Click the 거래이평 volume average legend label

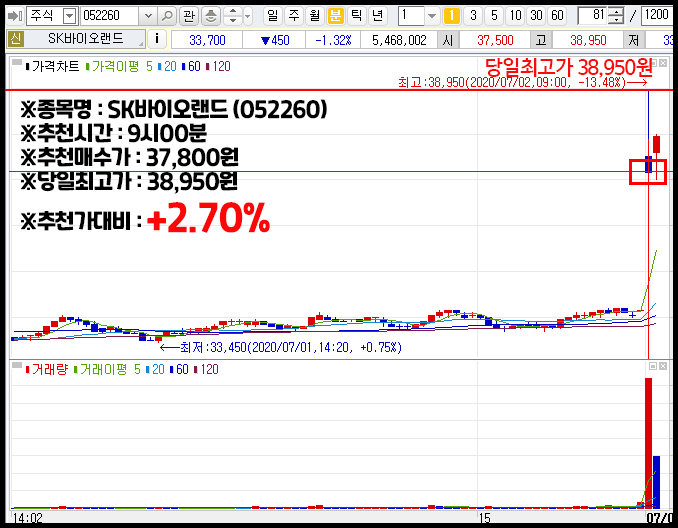100,369
